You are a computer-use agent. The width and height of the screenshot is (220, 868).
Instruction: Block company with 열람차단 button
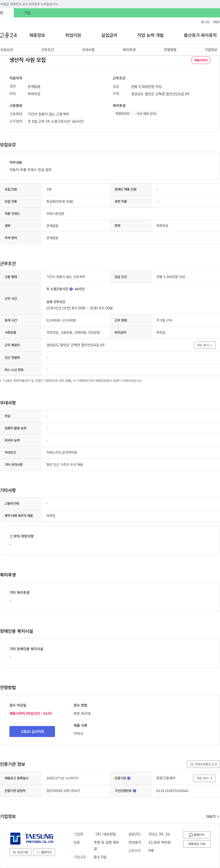44,852
